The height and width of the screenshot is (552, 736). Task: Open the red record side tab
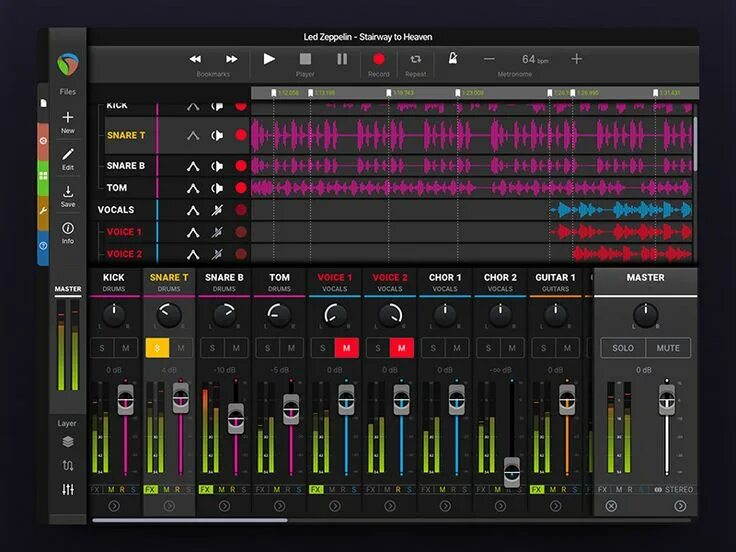click(43, 141)
